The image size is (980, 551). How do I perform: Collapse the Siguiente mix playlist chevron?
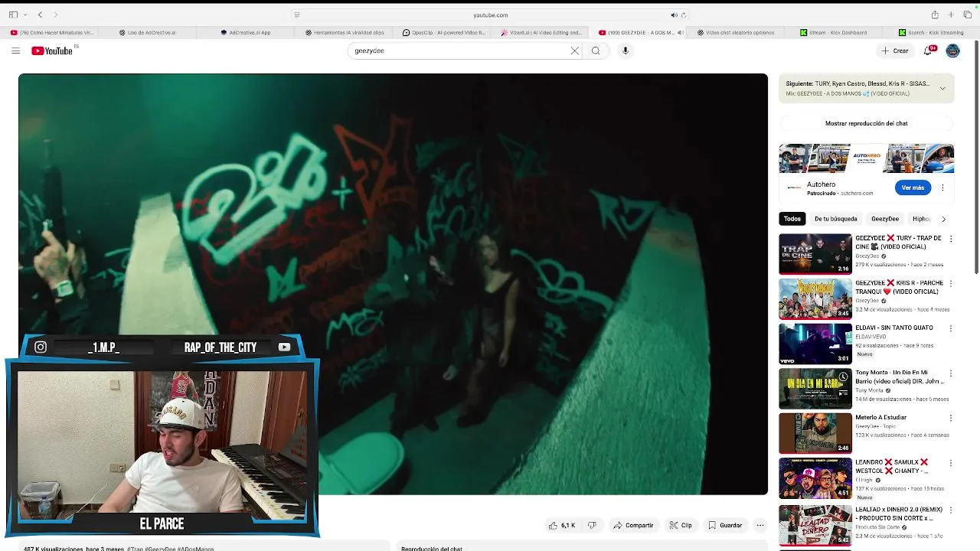(942, 88)
